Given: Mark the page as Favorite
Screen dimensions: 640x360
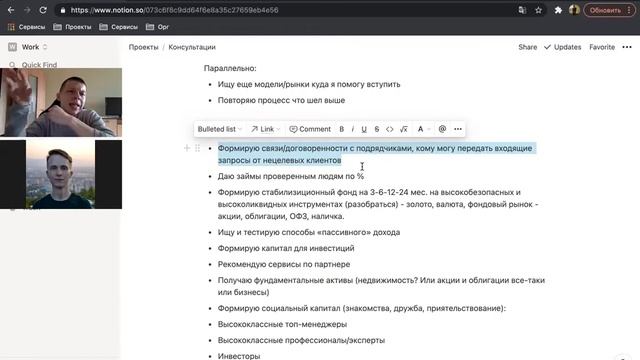Looking at the screenshot, I should (x=602, y=47).
